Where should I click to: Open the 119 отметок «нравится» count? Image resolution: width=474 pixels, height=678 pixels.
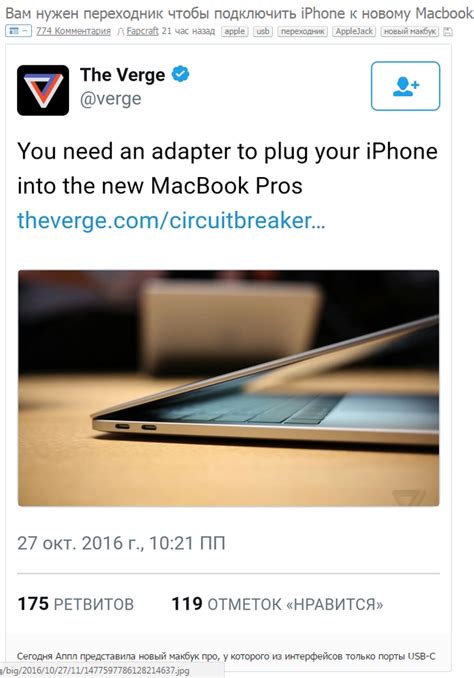277,604
